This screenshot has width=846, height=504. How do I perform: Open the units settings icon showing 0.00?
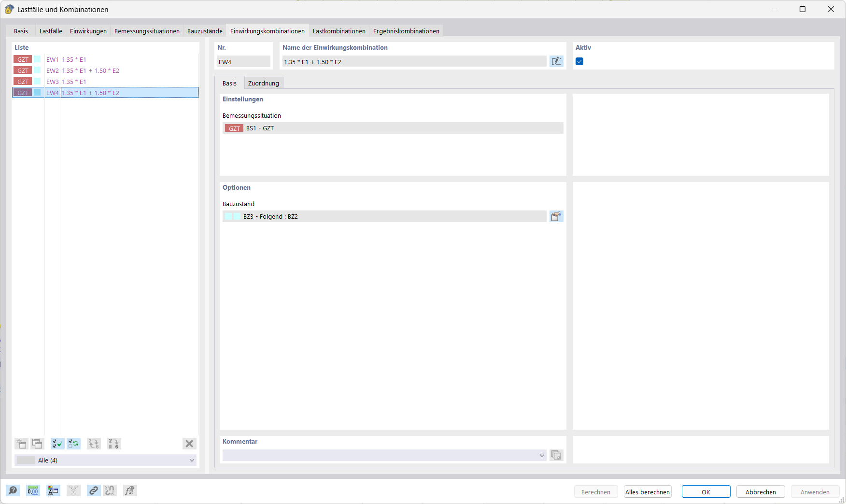(33, 490)
